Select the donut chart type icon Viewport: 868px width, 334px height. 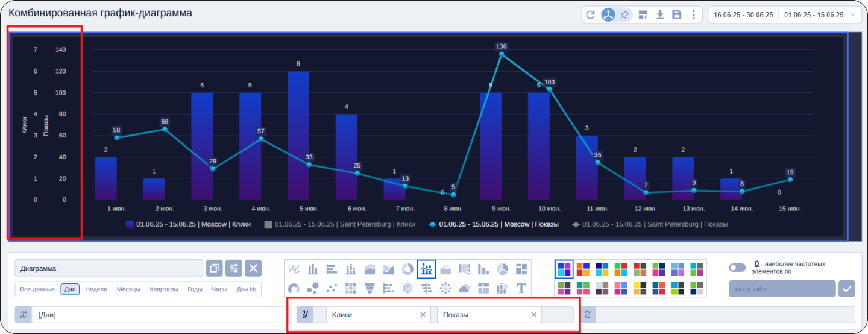click(408, 269)
